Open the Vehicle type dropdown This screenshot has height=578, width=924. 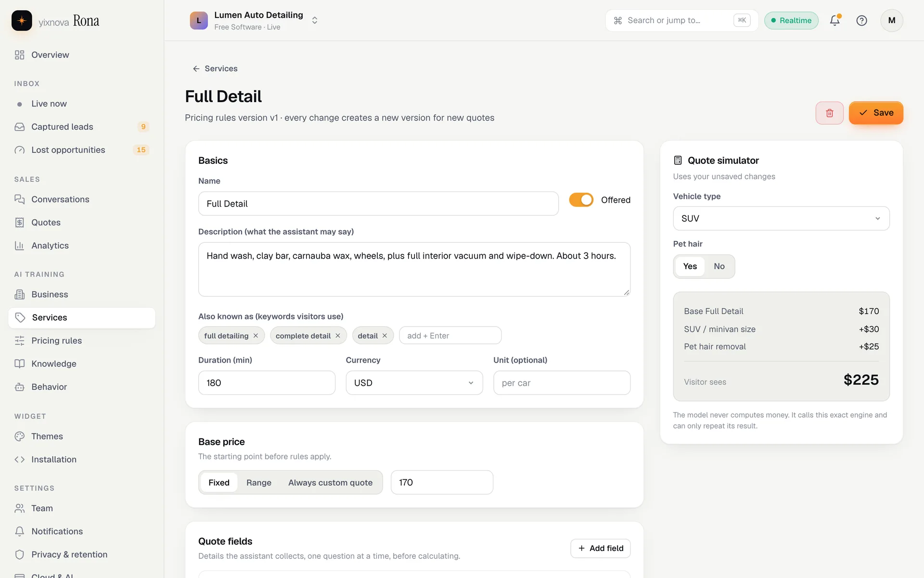point(781,219)
